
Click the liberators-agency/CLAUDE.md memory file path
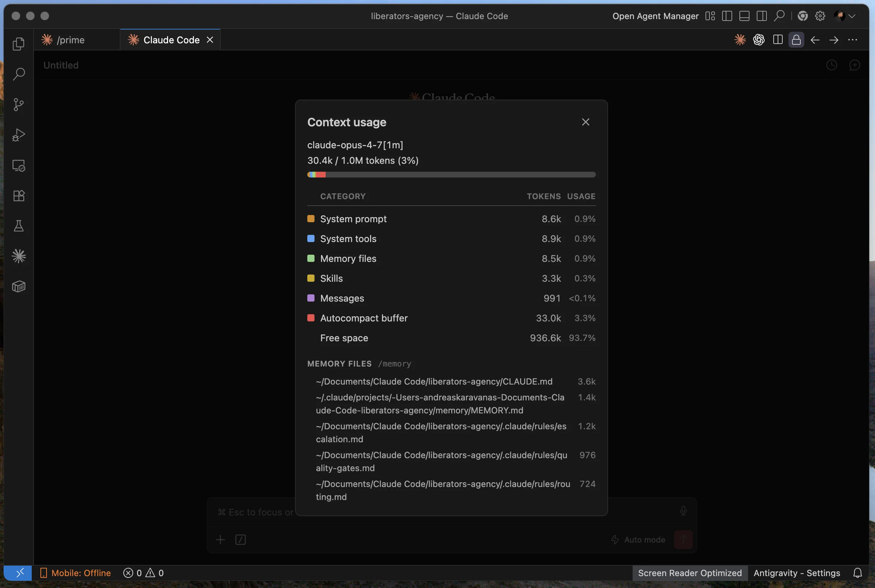pos(434,381)
